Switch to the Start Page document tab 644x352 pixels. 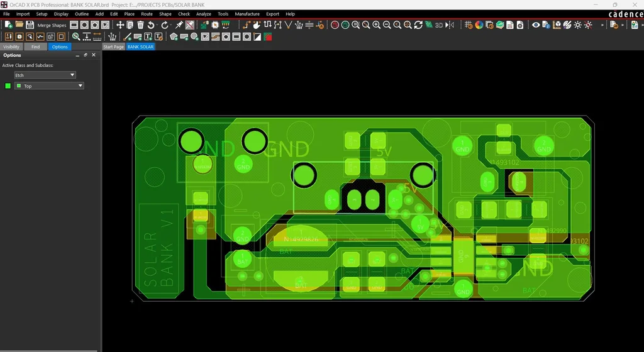tap(113, 47)
